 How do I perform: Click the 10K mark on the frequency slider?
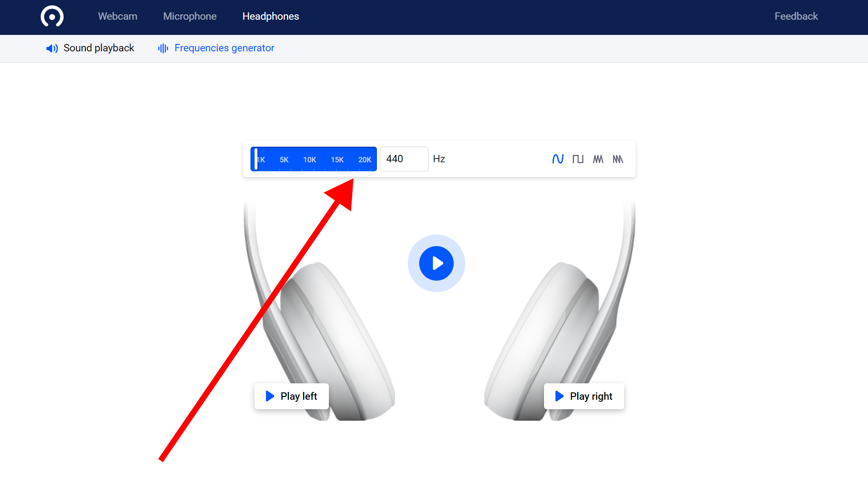(310, 159)
